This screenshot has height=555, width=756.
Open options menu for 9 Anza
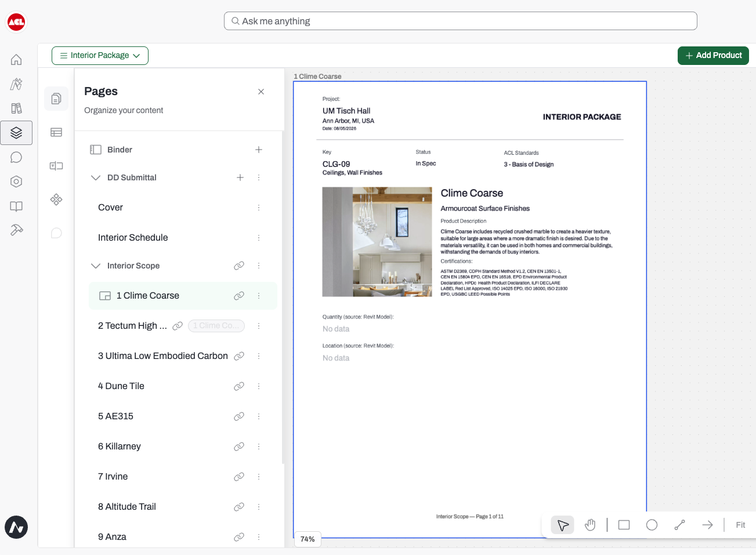[x=259, y=537]
